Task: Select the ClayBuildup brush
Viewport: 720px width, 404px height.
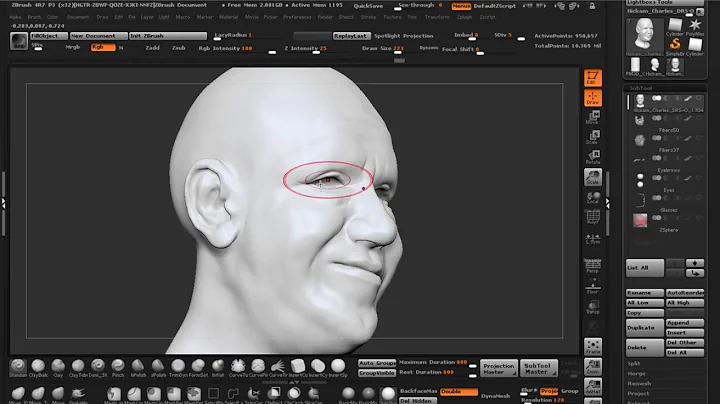Action: tap(38, 368)
